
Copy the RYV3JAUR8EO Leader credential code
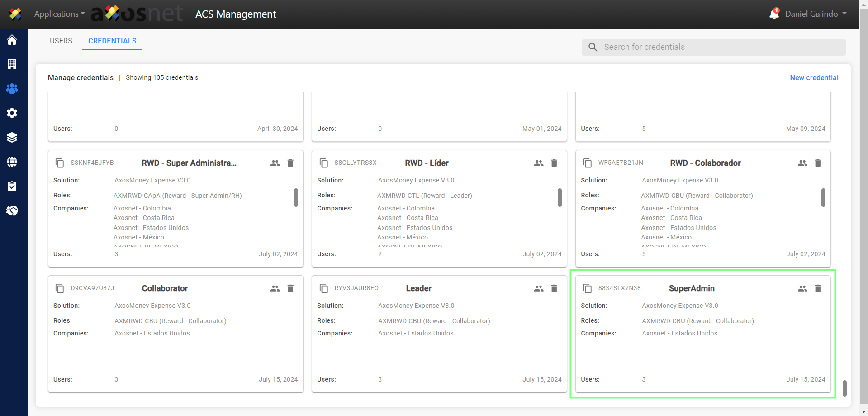(324, 288)
